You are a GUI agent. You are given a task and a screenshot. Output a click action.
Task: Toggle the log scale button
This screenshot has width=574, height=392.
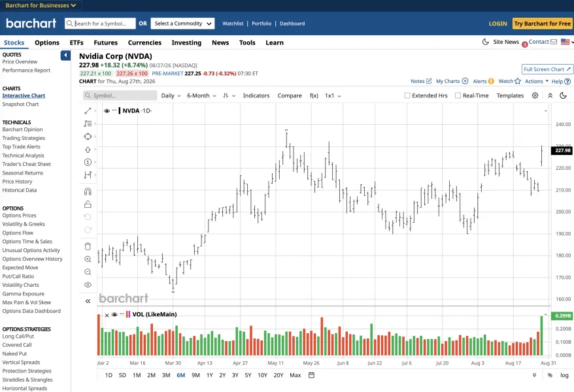pyautogui.click(x=564, y=375)
